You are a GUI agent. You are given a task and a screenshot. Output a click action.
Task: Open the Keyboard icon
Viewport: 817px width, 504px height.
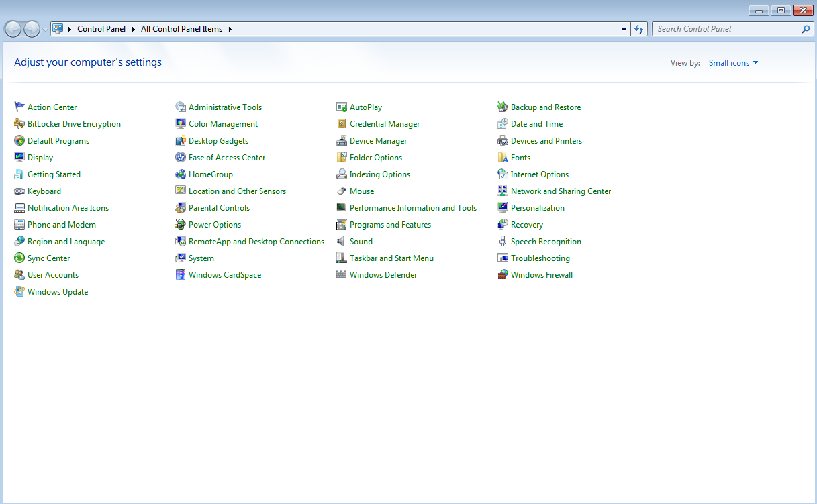(19, 191)
